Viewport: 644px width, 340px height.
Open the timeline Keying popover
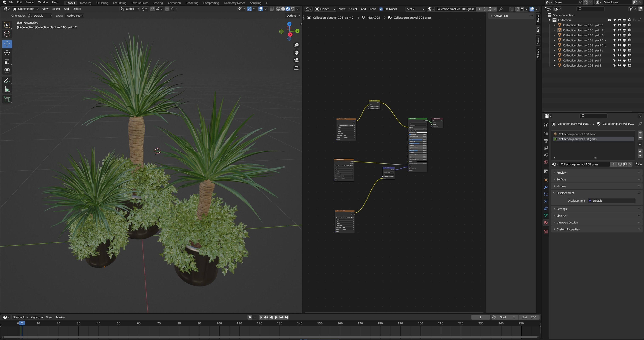[x=36, y=317]
